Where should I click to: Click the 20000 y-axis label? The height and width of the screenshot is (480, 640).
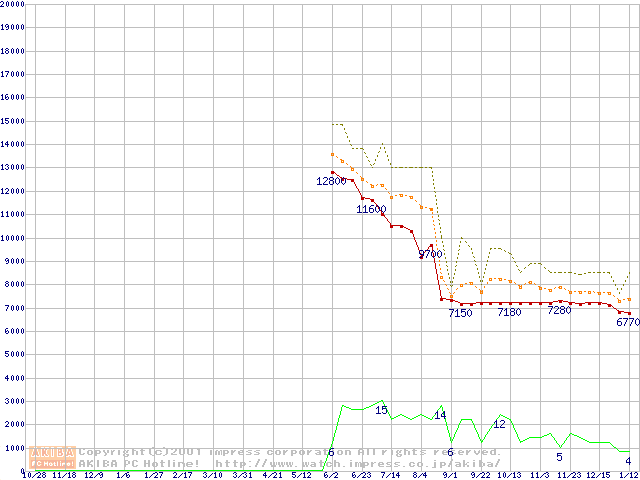(x=12, y=4)
